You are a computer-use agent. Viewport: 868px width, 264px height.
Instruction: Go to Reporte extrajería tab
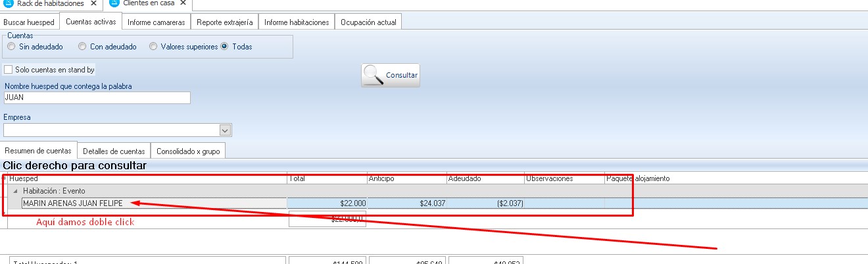[x=224, y=22]
